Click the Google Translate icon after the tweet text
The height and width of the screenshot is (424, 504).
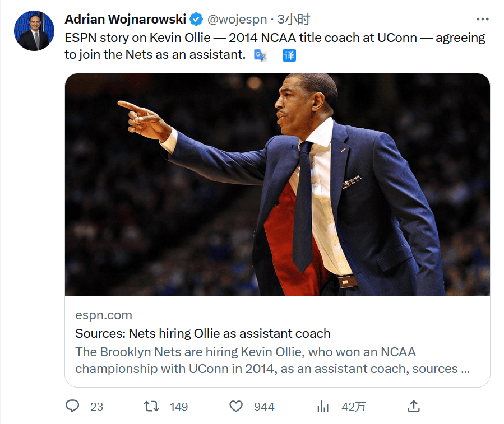260,55
